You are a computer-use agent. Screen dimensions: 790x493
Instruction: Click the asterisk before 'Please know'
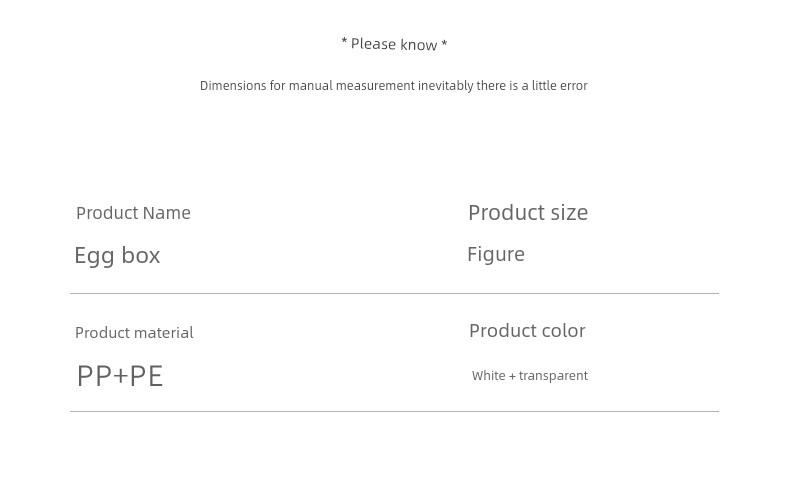[344, 41]
